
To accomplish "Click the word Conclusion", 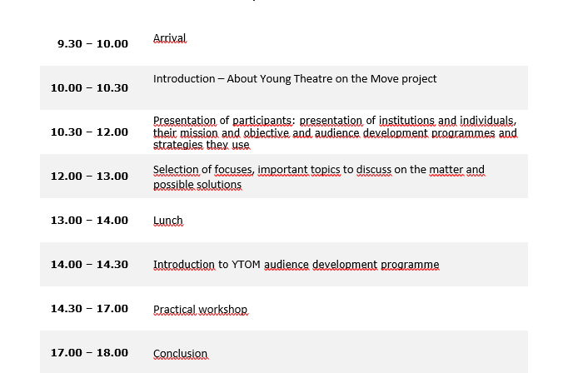I will point(181,354).
